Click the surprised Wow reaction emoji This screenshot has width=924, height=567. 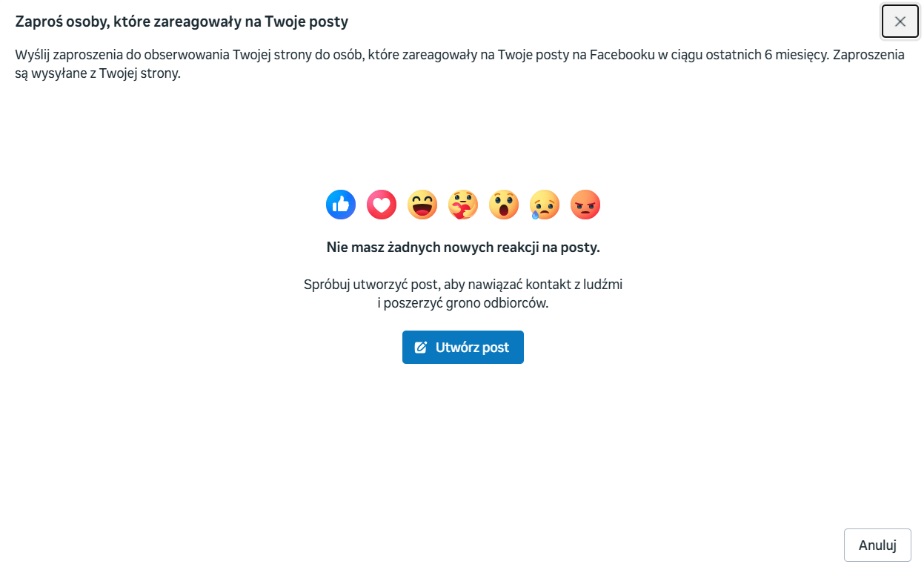pyautogui.click(x=504, y=205)
